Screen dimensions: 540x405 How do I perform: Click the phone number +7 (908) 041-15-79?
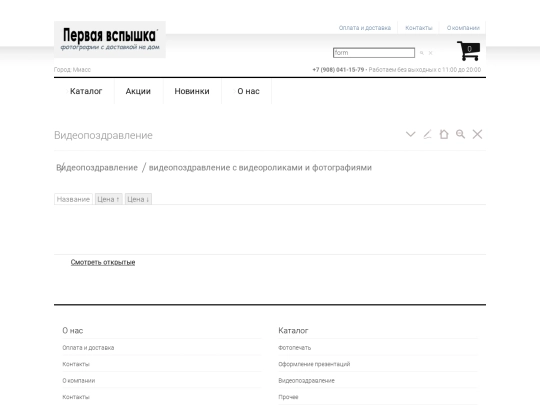(x=338, y=70)
